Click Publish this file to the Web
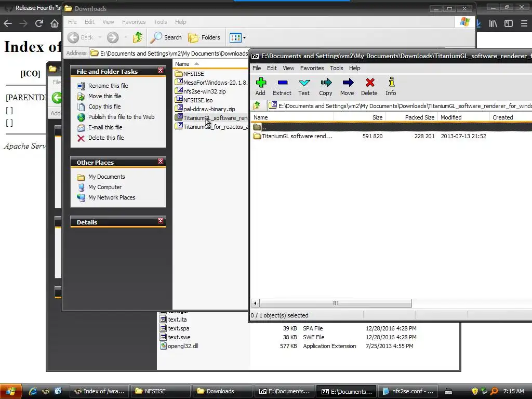 [121, 117]
